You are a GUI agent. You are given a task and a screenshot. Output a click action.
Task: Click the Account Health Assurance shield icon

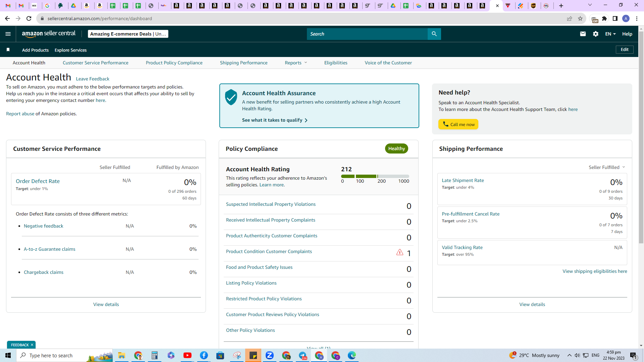point(231,97)
